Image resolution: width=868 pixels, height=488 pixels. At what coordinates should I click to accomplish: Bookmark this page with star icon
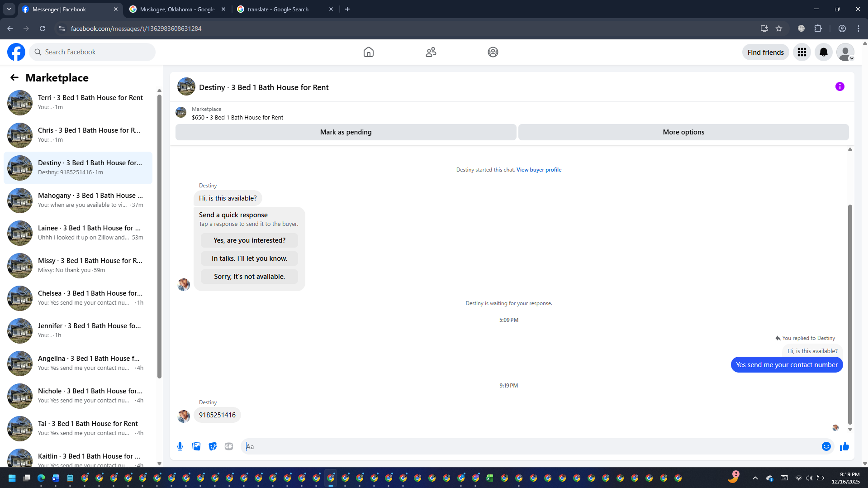(779, 29)
